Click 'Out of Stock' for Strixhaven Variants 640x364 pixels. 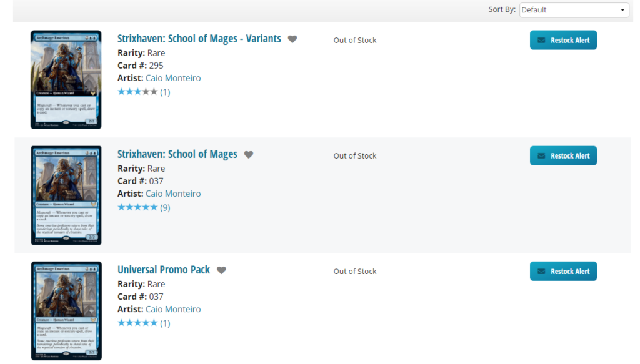pos(355,41)
